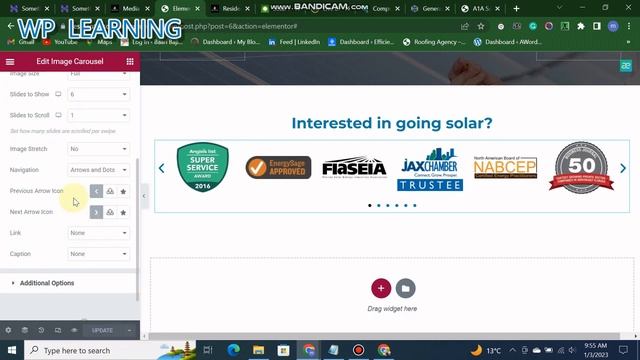Image resolution: width=640 pixels, height=360 pixels.
Task: Click the Interested in going solar heading
Action: [392, 123]
